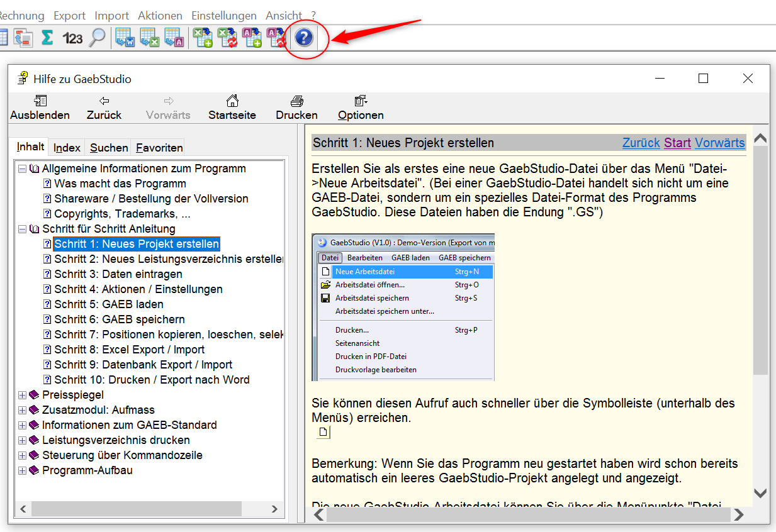Click the export to Excel table icon

(x=150, y=38)
